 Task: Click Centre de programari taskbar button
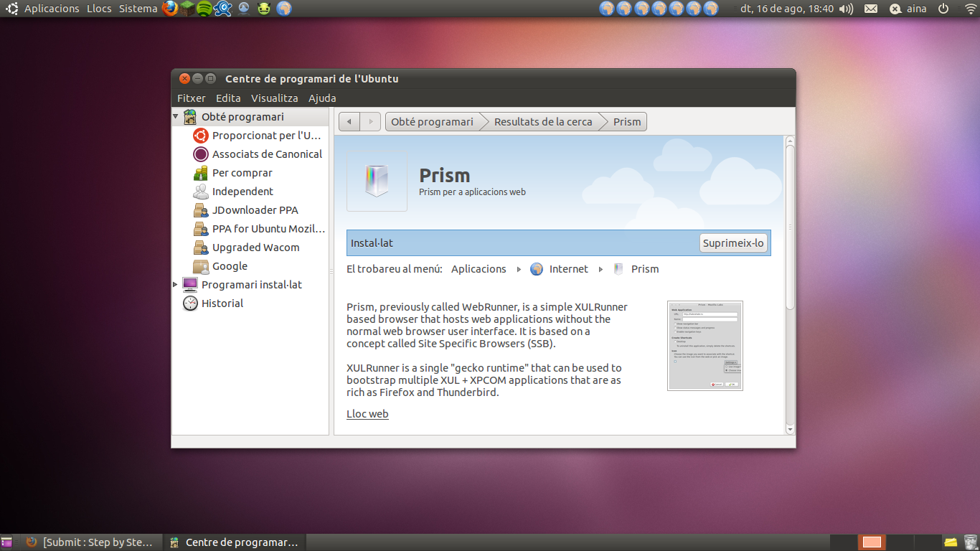(235, 542)
